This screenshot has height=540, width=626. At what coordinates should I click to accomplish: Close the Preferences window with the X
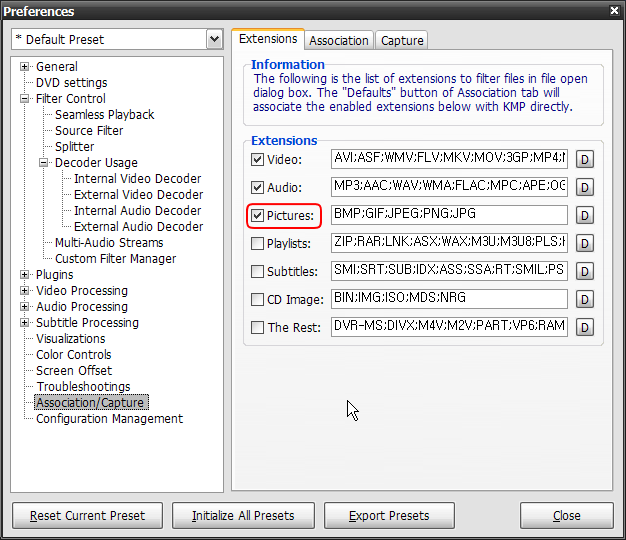pos(613,11)
